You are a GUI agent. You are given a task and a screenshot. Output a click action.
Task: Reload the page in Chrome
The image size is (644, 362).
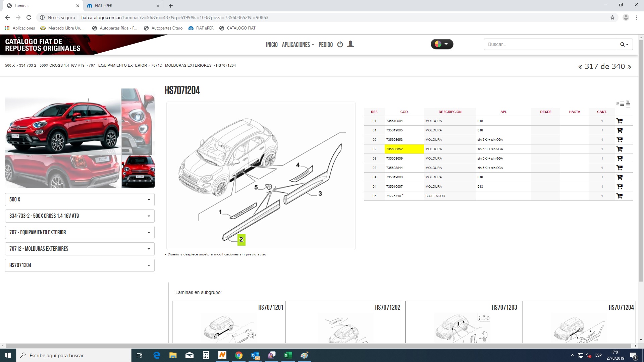click(29, 17)
